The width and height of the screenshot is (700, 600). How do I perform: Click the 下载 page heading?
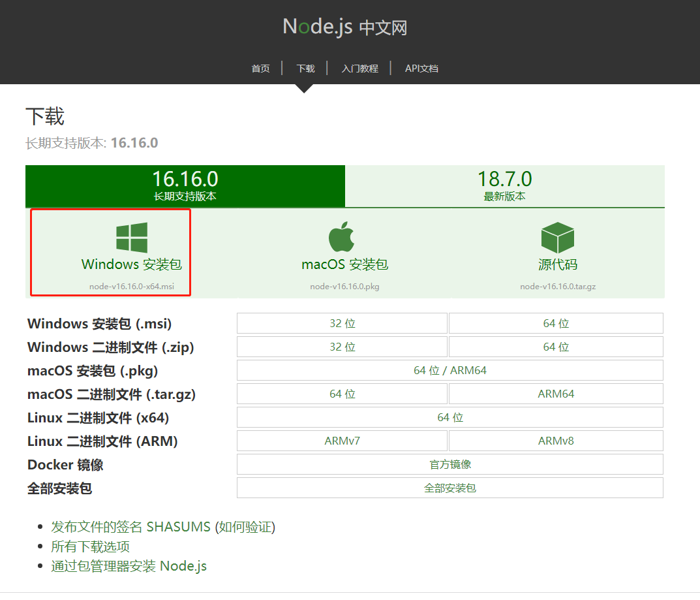45,116
